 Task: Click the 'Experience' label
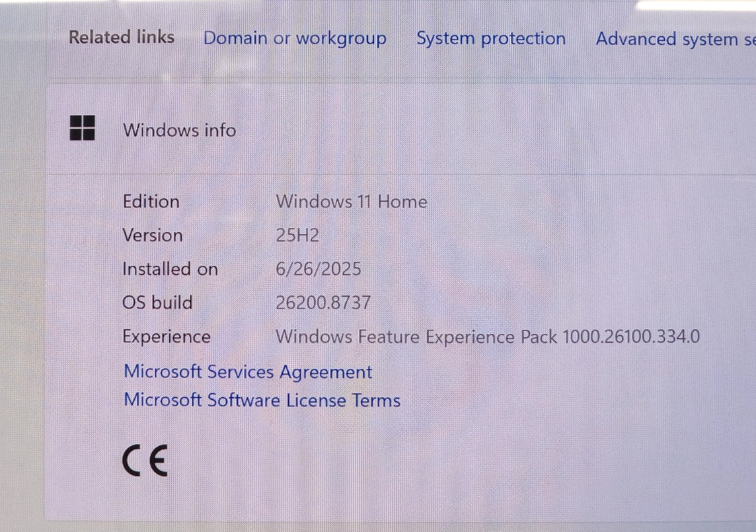click(167, 337)
